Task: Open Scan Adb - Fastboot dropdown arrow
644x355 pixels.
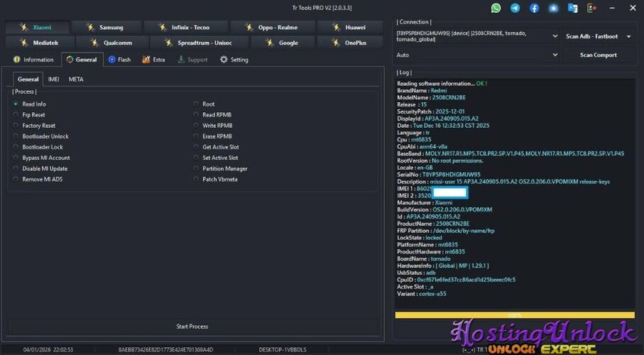Action: point(629,36)
